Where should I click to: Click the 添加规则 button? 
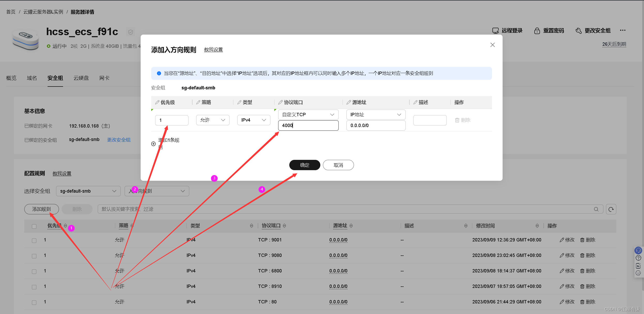pyautogui.click(x=42, y=209)
